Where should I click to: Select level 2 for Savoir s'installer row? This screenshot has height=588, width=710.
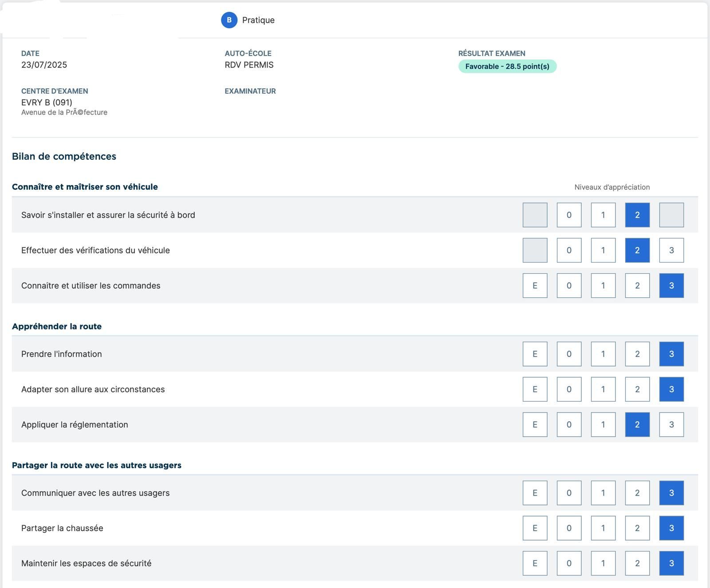pos(637,215)
